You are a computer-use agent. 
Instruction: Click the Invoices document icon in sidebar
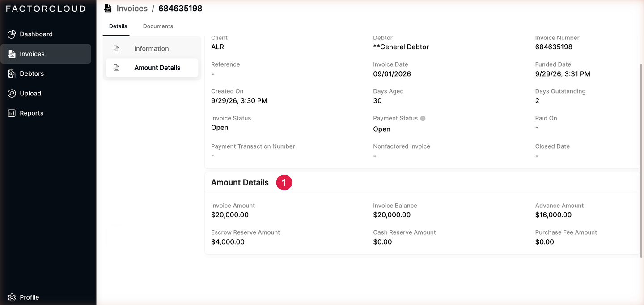[12, 54]
